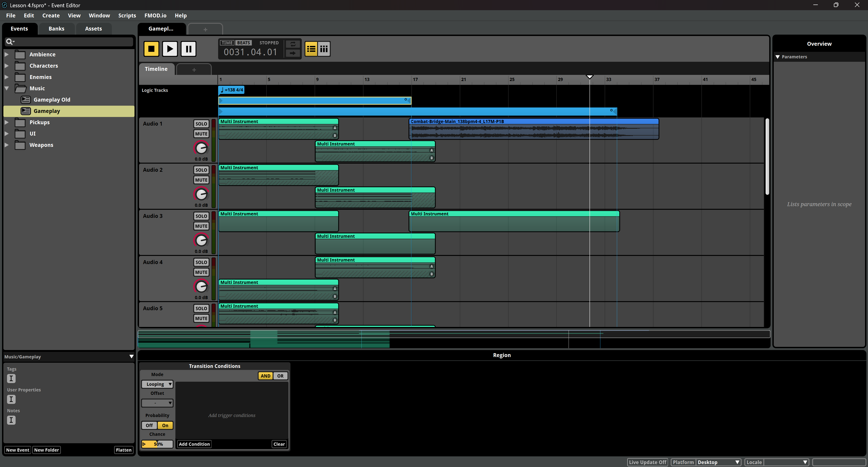This screenshot has height=467, width=868.
Task: Click the Audio 4 volume knob
Action: pos(201,287)
